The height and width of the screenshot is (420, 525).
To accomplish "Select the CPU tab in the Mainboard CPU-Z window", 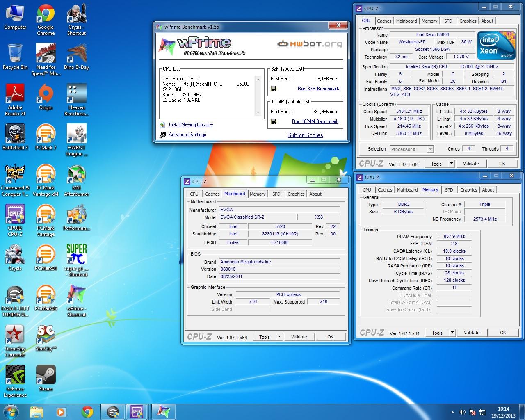I will pyautogui.click(x=194, y=194).
